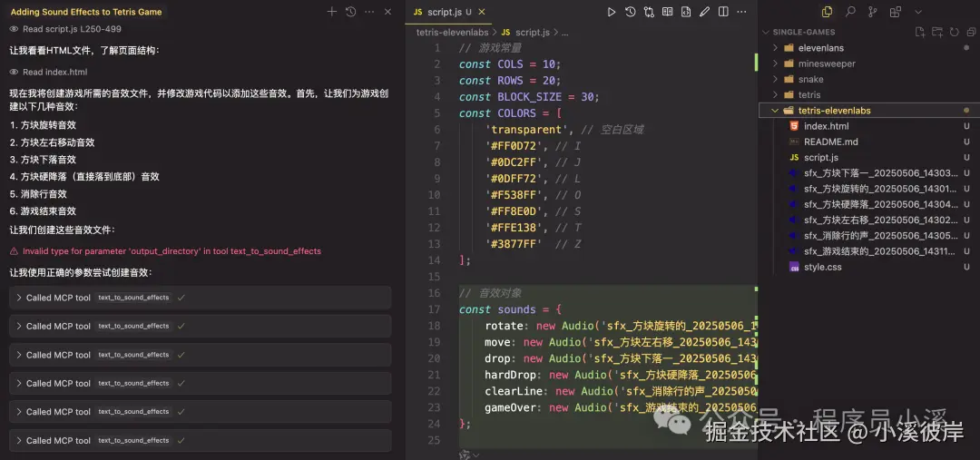The height and width of the screenshot is (460, 980).
Task: Close the Tetris sound effects chat panel
Action: click(x=387, y=12)
